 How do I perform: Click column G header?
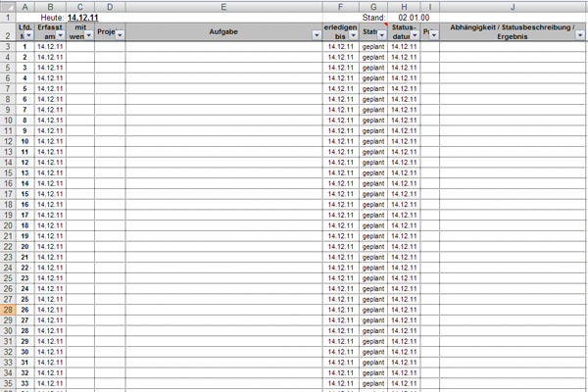click(x=372, y=6)
